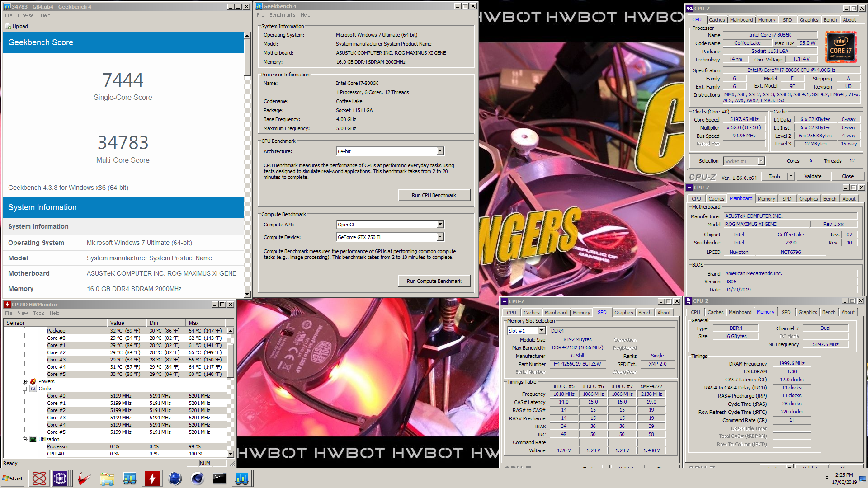Launch the red checkmark quick-launch icon
The width and height of the screenshot is (868, 488).
click(85, 479)
